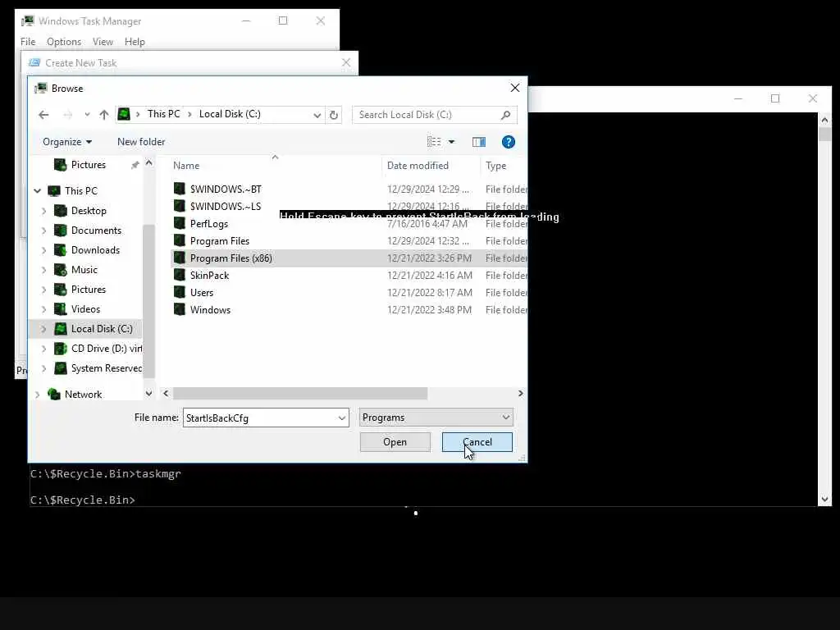Open the Organize menu

tap(67, 142)
